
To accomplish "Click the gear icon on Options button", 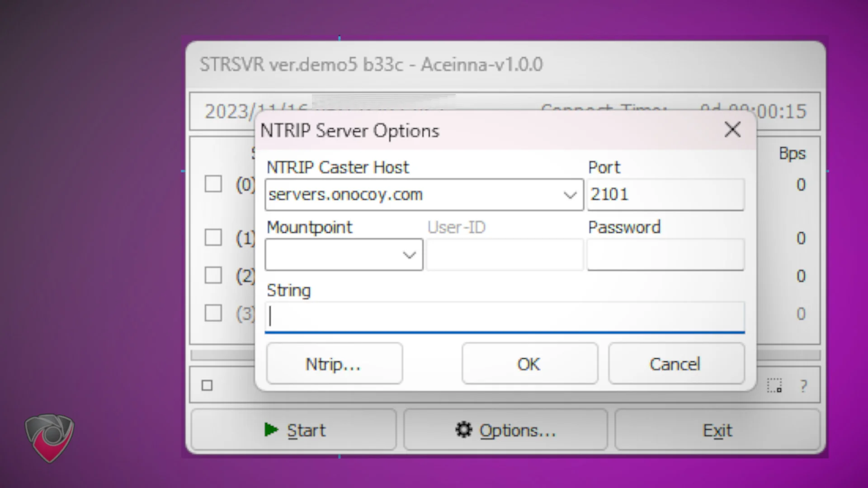I will 463,429.
